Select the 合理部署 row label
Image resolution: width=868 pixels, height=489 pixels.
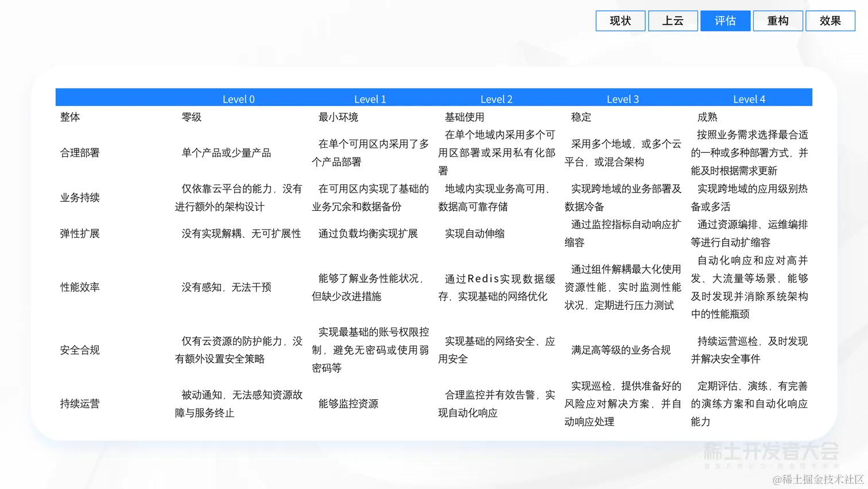coord(80,152)
